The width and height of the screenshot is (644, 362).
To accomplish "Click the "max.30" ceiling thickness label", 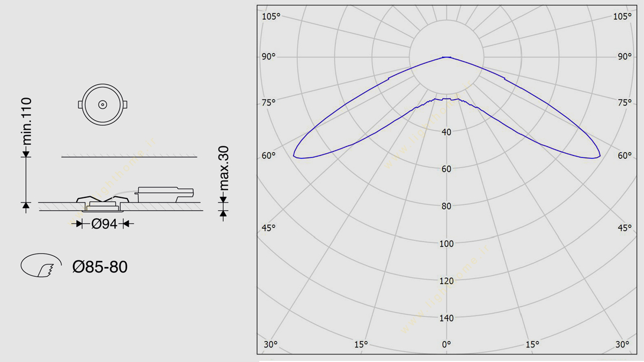I will [224, 168].
